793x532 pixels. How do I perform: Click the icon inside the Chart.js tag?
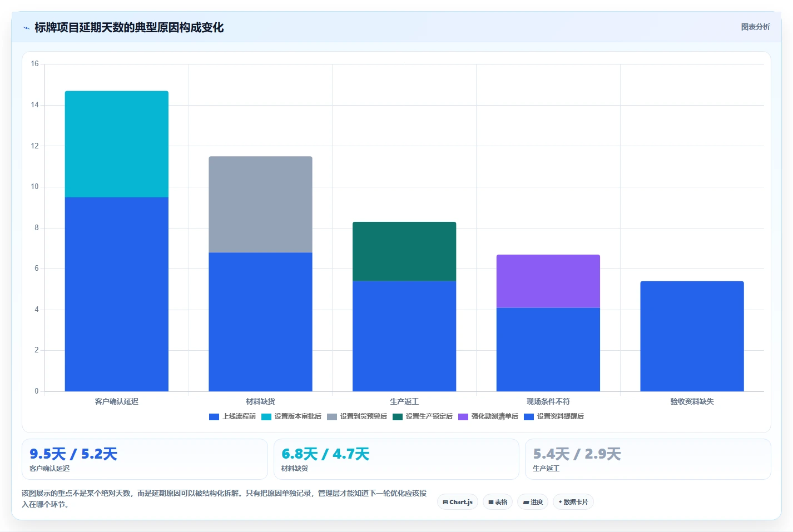[445, 502]
